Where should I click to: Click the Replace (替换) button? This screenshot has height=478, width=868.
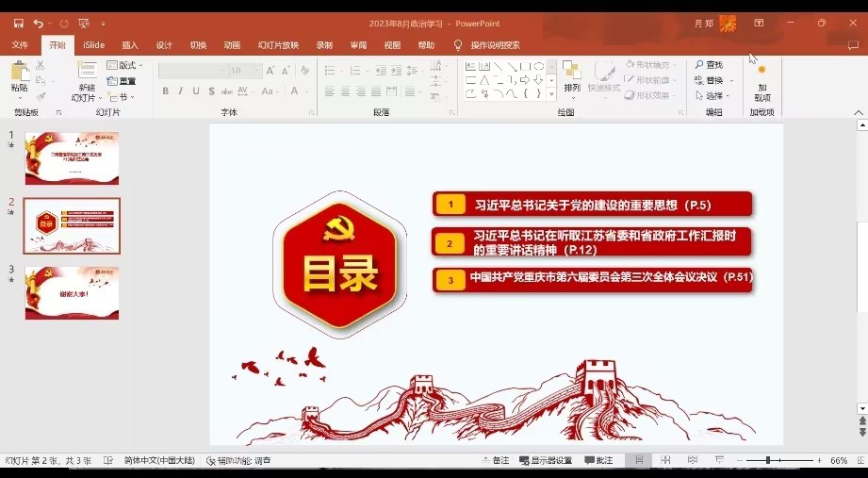pyautogui.click(x=711, y=81)
